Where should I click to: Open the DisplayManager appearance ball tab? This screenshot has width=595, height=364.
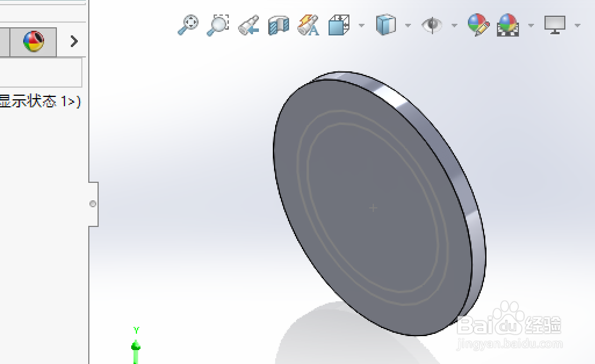click(x=34, y=41)
